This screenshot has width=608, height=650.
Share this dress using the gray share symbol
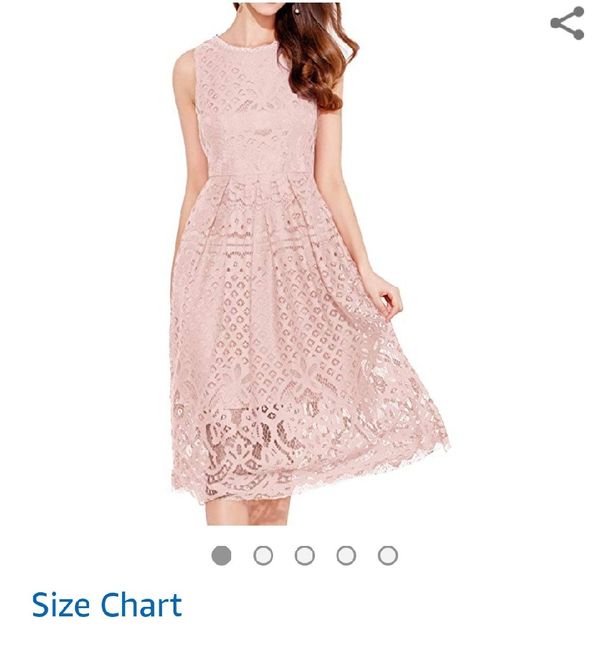[x=567, y=23]
